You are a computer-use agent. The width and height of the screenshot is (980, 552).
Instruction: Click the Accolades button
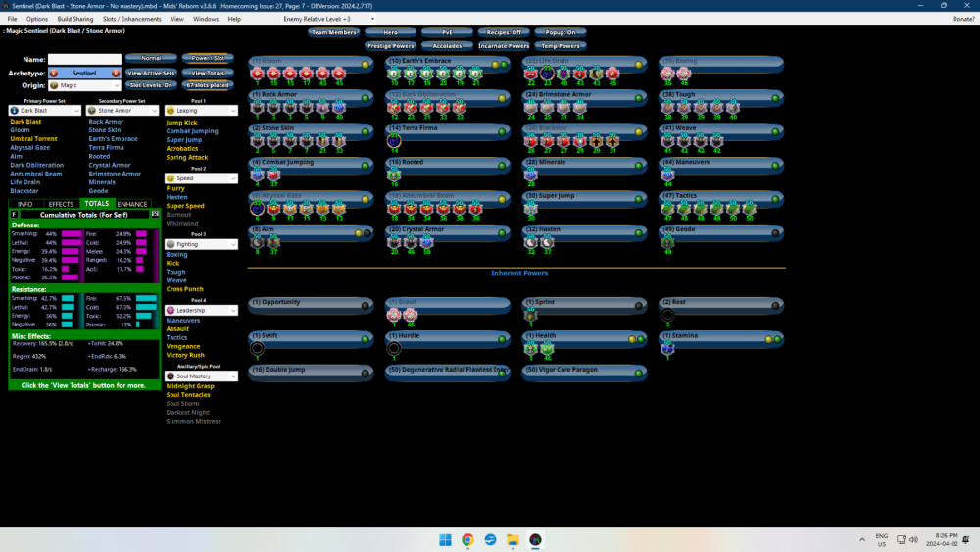[x=447, y=46]
